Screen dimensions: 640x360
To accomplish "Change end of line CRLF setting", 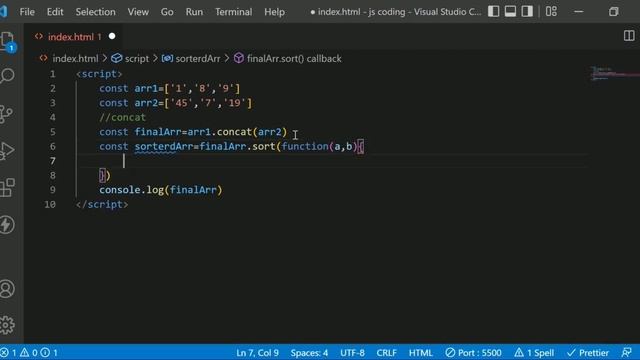I will tap(386, 353).
